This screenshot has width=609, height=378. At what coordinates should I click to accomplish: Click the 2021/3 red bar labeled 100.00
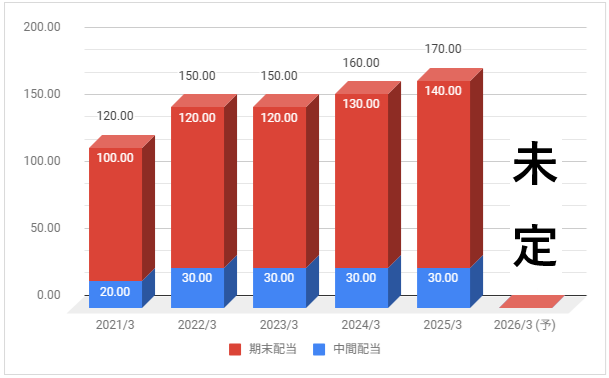[x=116, y=214]
